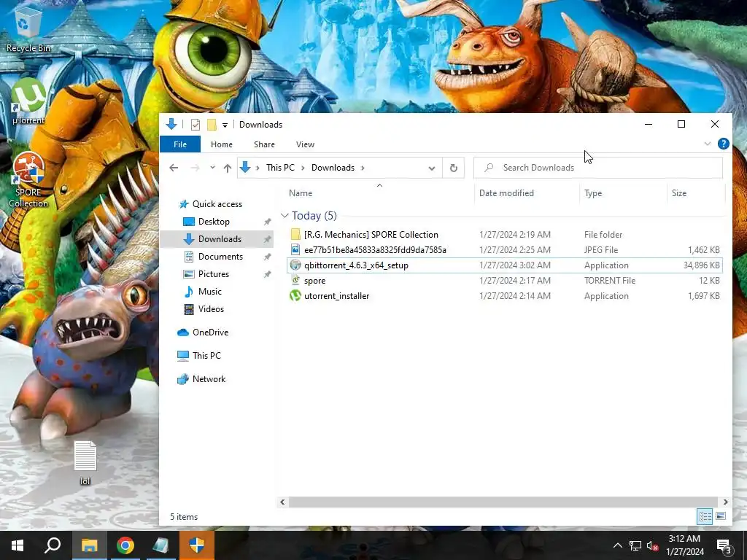Sort by Date modified column

pyautogui.click(x=506, y=192)
